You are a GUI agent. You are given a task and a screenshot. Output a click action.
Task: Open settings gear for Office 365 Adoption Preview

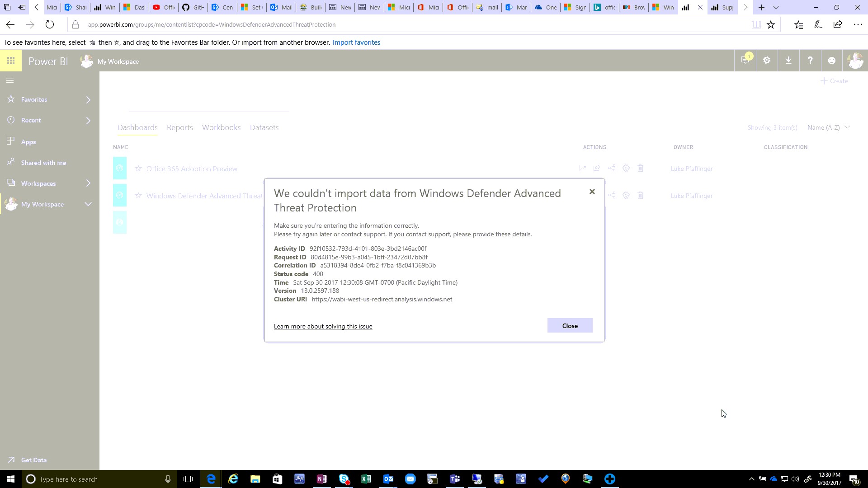tap(626, 168)
